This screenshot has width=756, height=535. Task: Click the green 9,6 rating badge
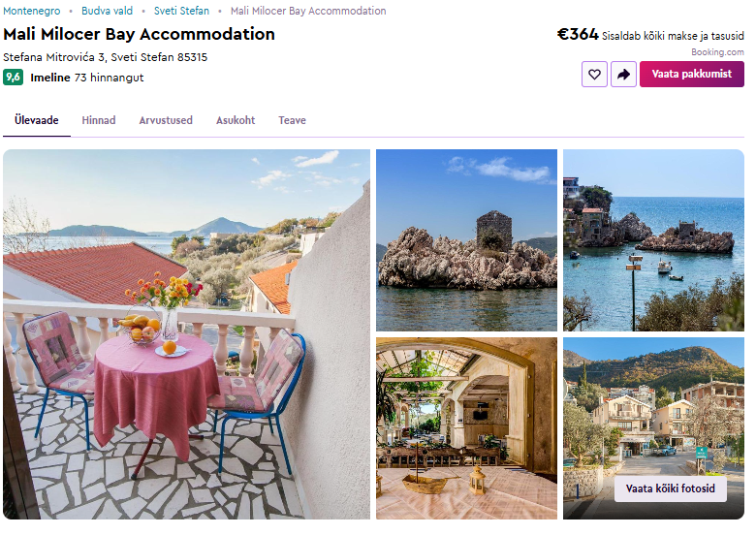click(13, 78)
